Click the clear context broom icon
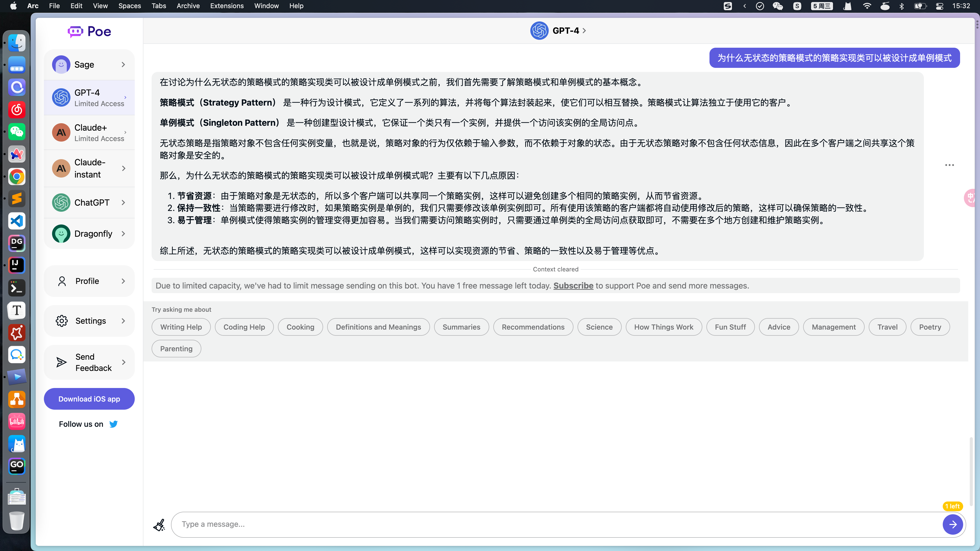 [159, 525]
